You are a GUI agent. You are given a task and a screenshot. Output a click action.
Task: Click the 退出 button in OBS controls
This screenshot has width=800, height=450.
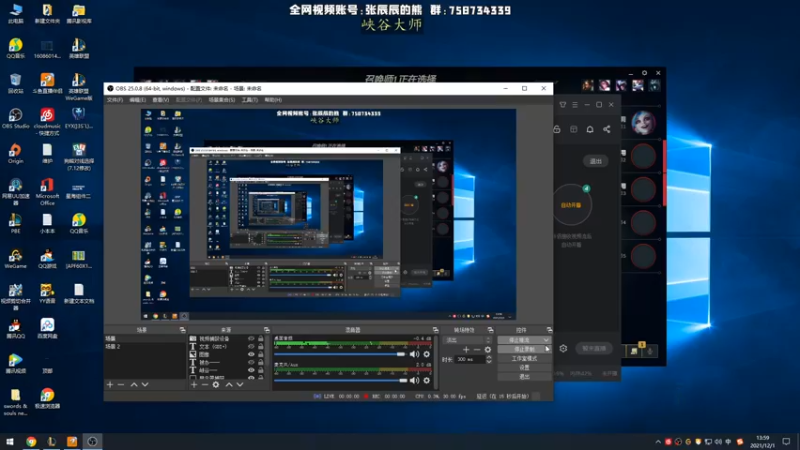pyautogui.click(x=524, y=377)
